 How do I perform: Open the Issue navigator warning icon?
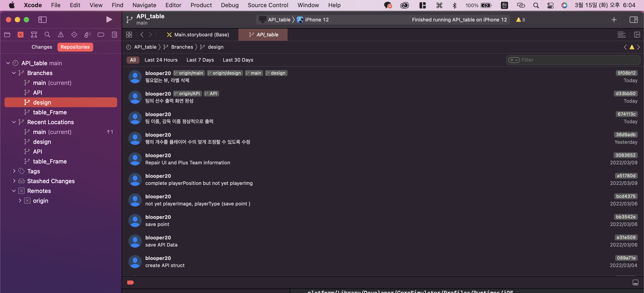point(61,34)
